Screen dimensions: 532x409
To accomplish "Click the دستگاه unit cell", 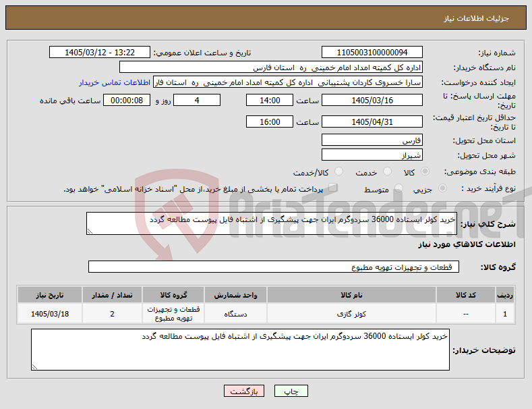I will [x=235, y=314].
